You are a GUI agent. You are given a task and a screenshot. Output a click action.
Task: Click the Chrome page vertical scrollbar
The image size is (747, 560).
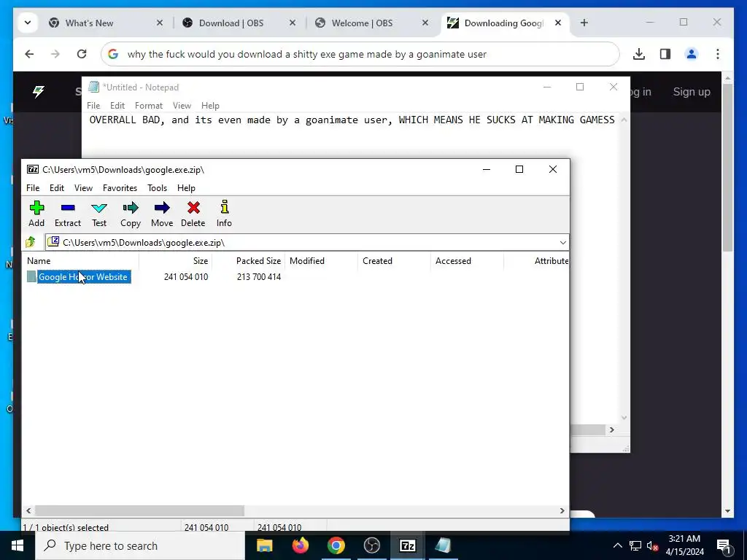[727, 168]
